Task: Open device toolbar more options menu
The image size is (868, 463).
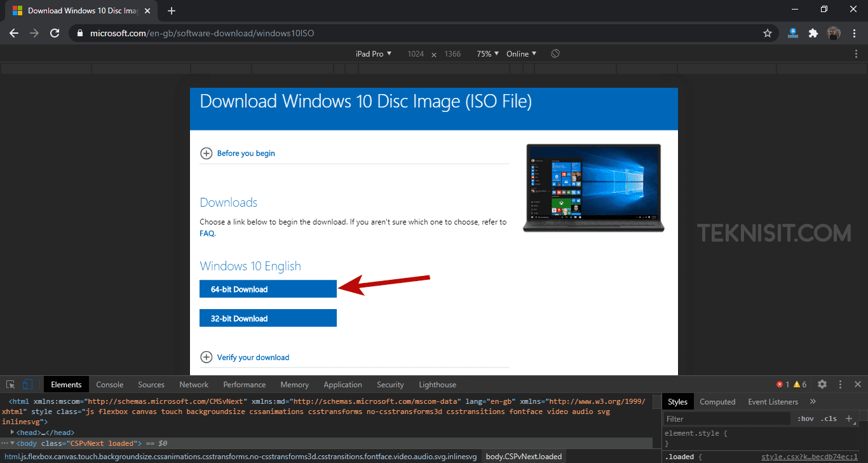Action: pos(856,54)
